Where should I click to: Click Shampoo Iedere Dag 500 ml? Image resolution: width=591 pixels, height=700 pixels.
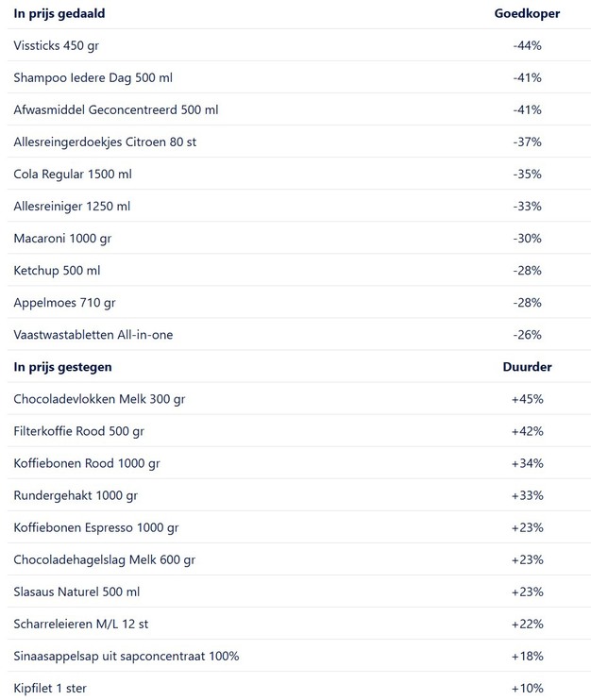click(93, 77)
